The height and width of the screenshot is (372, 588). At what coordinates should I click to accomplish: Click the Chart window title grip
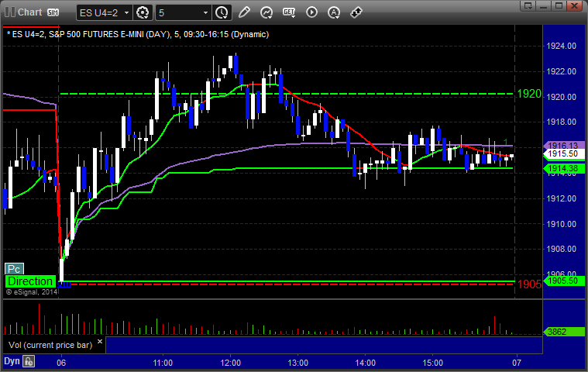9,12
